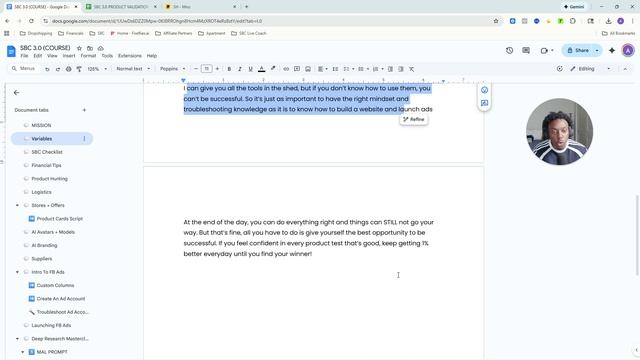640x360 pixels.
Task: Open the MISSION document tab
Action: [41, 125]
